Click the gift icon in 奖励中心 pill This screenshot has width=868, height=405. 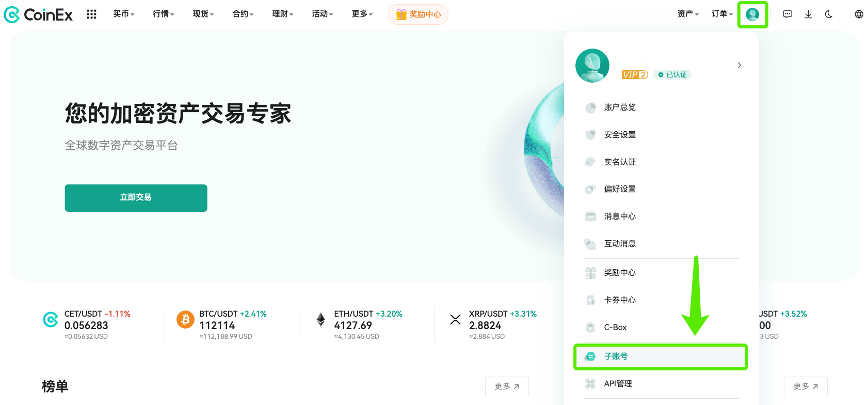(x=401, y=14)
